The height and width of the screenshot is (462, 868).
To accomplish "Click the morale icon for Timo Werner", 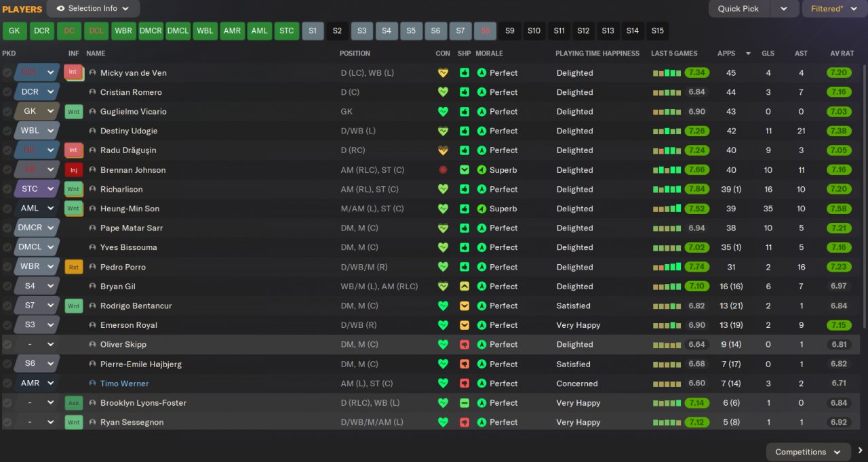I will (481, 383).
